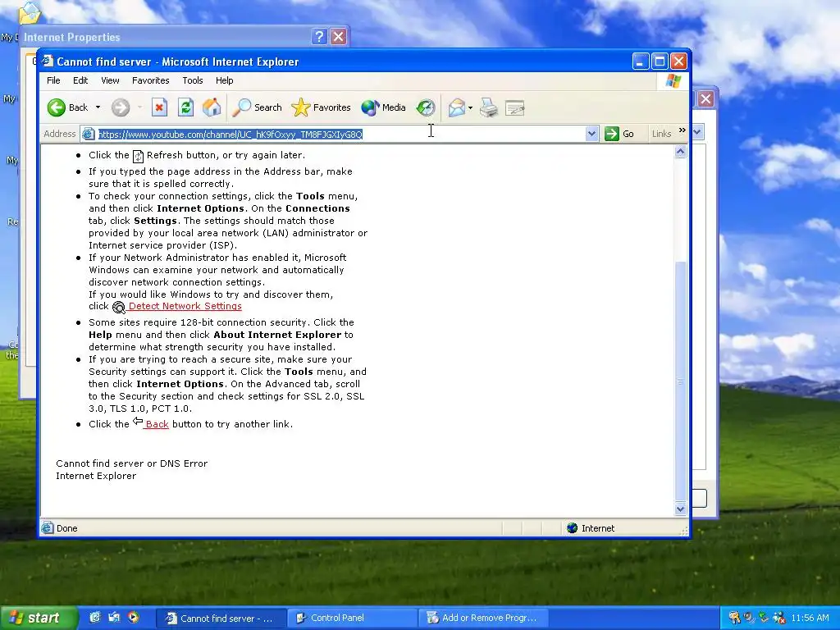Open the Search pane from toolbar
Screen dimensions: 840x630
[257, 107]
